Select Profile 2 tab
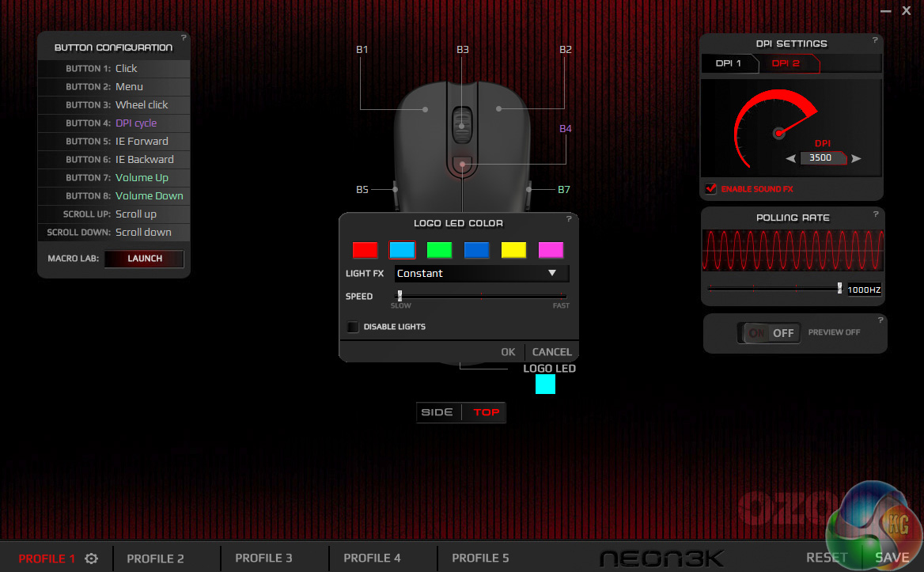924x572 pixels. pos(155,559)
